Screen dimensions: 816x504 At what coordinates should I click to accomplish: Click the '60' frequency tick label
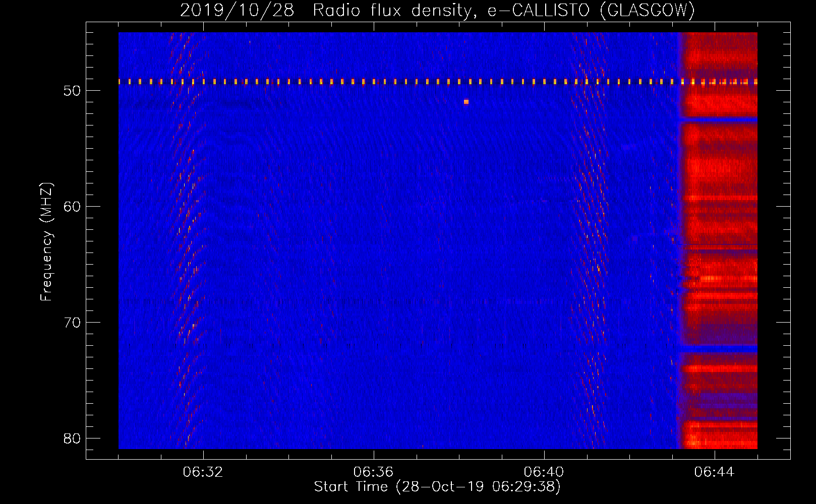73,207
